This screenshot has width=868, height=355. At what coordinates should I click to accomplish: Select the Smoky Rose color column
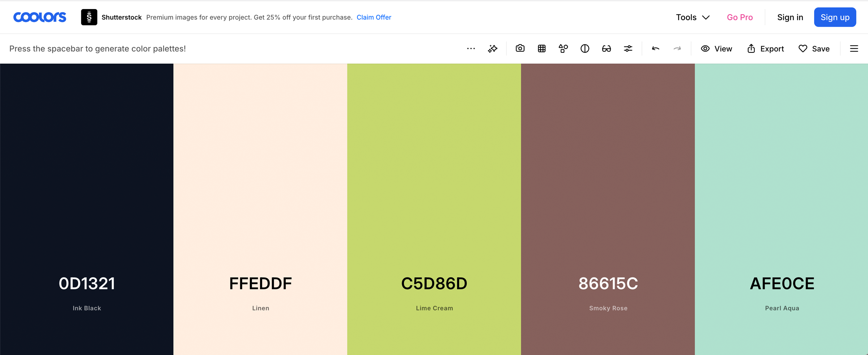coord(608,209)
